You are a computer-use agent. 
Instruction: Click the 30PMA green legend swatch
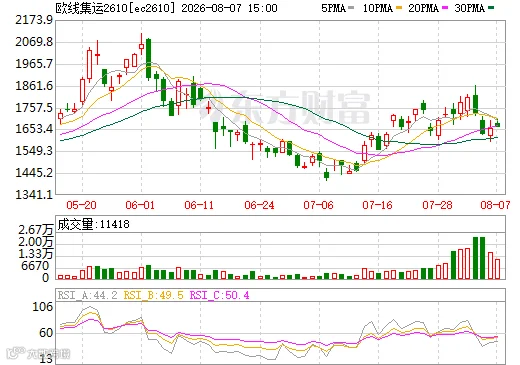(x=491, y=8)
